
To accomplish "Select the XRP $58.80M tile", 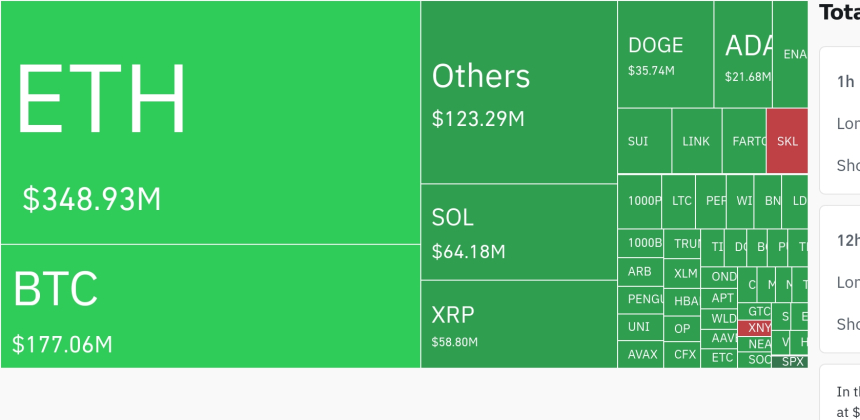I will tap(518, 324).
